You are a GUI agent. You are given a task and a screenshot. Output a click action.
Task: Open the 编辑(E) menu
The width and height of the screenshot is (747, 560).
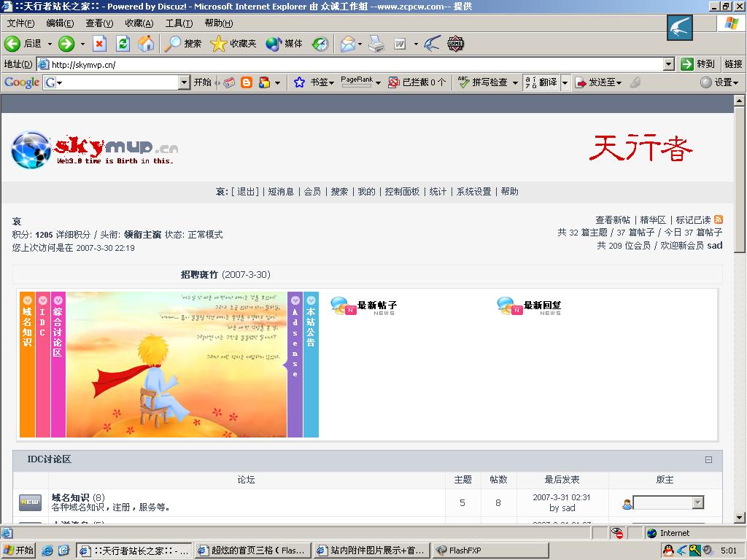click(x=60, y=23)
